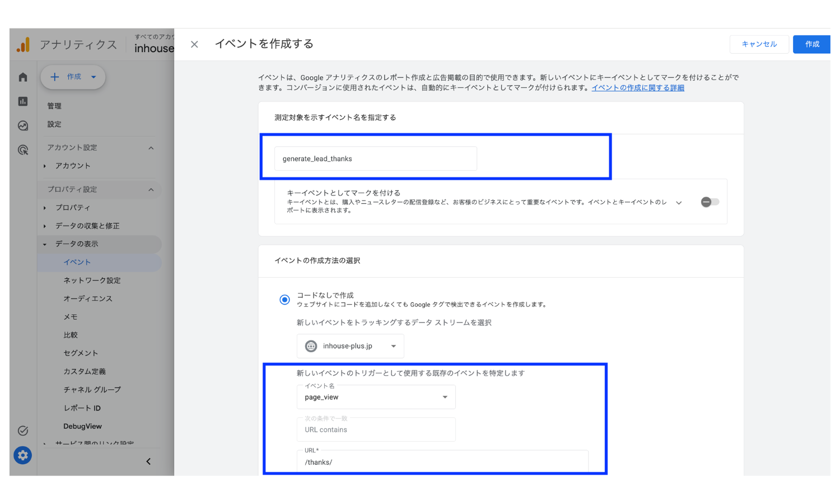Click the inhouse account name in header

click(x=154, y=49)
